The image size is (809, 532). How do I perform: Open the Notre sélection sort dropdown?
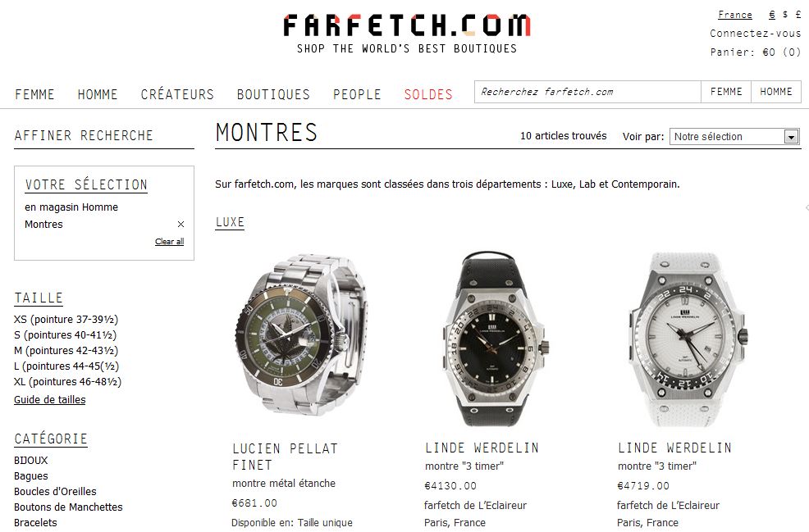734,137
